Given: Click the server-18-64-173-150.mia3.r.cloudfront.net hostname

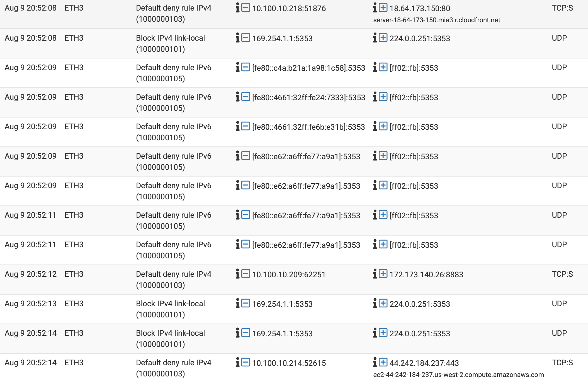Looking at the screenshot, I should click(436, 20).
